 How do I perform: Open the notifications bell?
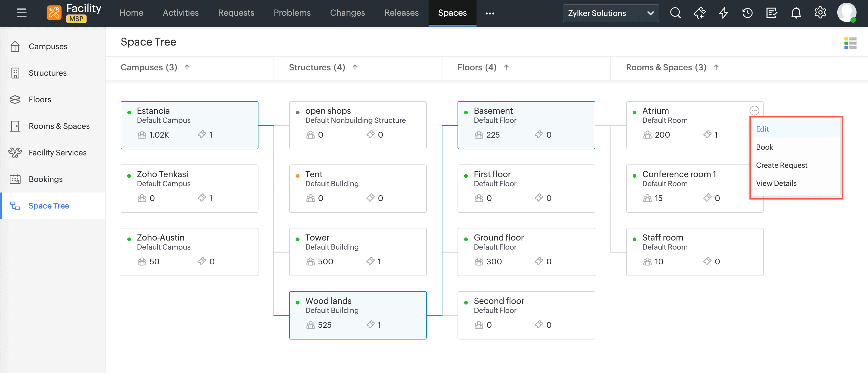pos(796,13)
